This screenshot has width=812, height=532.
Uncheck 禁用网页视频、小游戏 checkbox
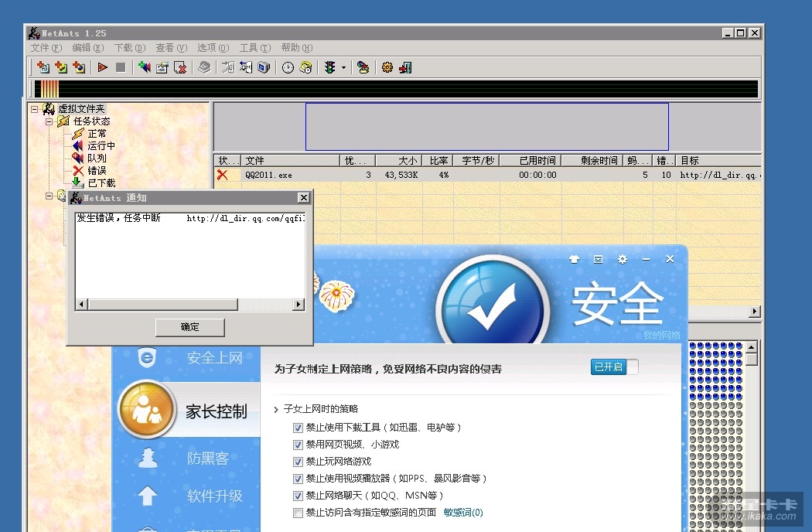[x=298, y=445]
